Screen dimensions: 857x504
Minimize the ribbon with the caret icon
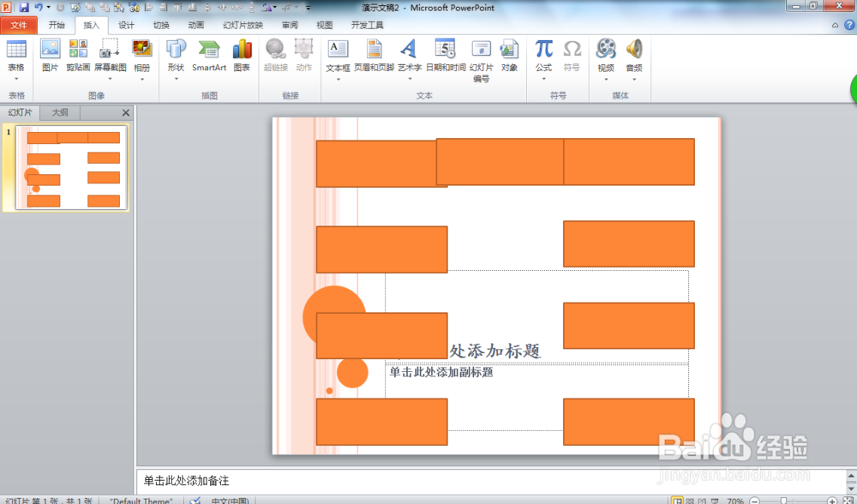click(x=835, y=25)
